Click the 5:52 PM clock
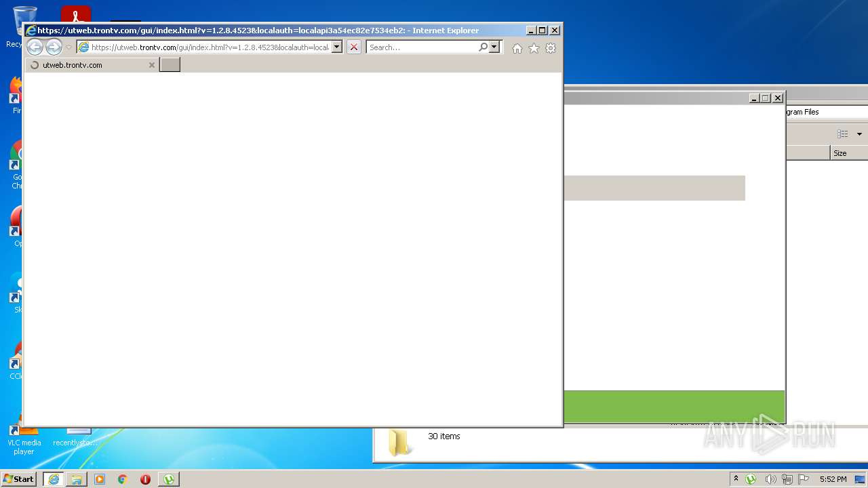The image size is (868, 488). click(833, 479)
